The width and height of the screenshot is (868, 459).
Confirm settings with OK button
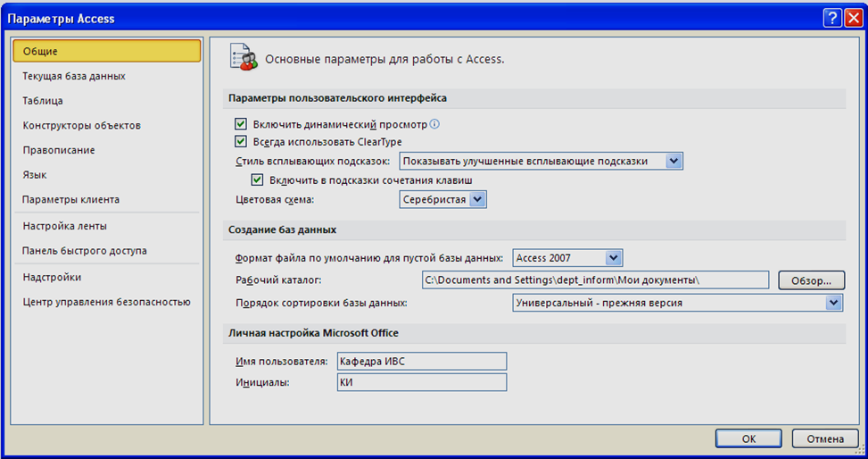click(x=748, y=438)
